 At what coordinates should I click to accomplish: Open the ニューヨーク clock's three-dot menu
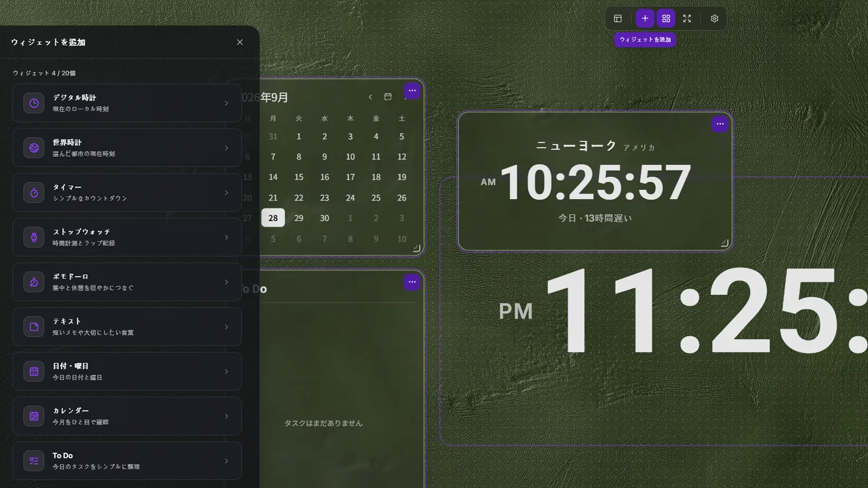pyautogui.click(x=720, y=124)
